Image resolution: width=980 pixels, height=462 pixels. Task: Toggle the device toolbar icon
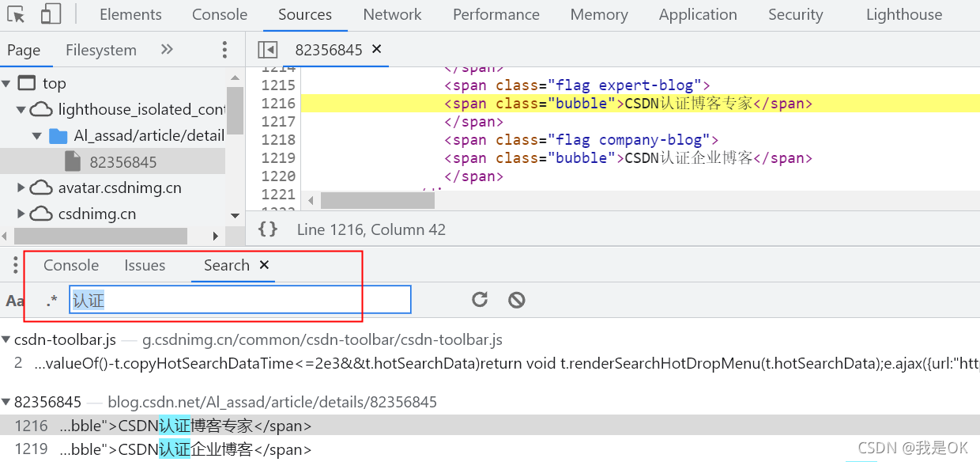pos(51,14)
